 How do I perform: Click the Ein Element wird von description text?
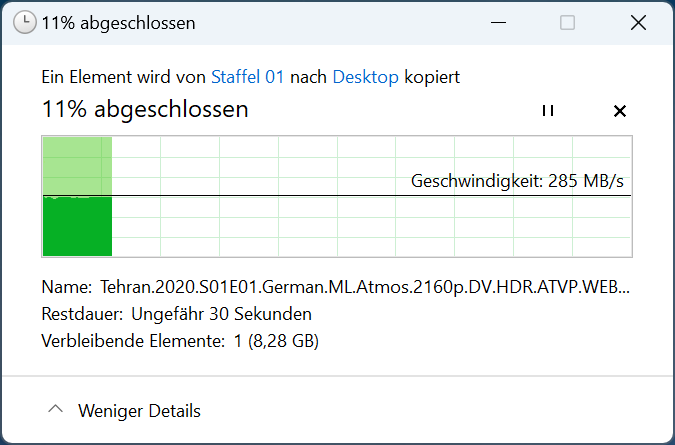123,77
